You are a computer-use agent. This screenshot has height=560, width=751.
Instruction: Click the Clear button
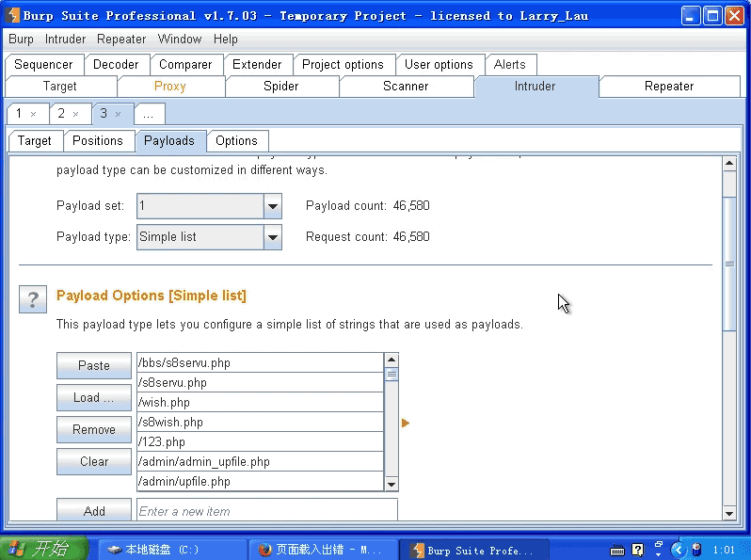tap(94, 462)
